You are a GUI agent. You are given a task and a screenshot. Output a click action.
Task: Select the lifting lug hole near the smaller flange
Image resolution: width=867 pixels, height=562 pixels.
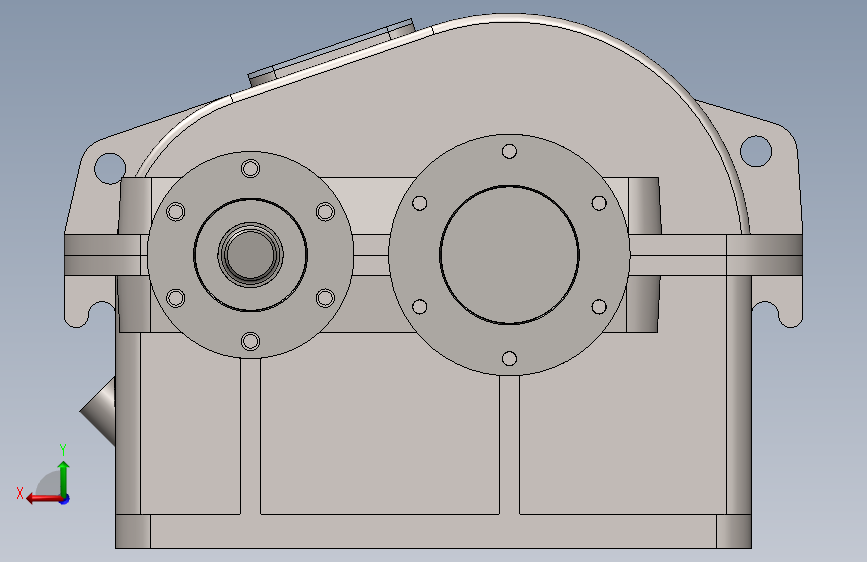pyautogui.click(x=110, y=168)
